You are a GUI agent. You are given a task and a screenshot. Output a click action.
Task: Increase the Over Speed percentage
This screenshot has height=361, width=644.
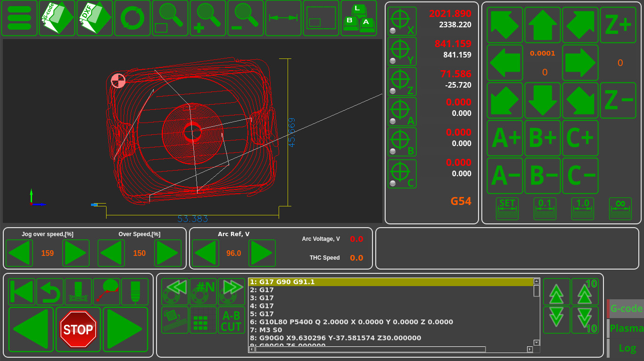pyautogui.click(x=168, y=253)
